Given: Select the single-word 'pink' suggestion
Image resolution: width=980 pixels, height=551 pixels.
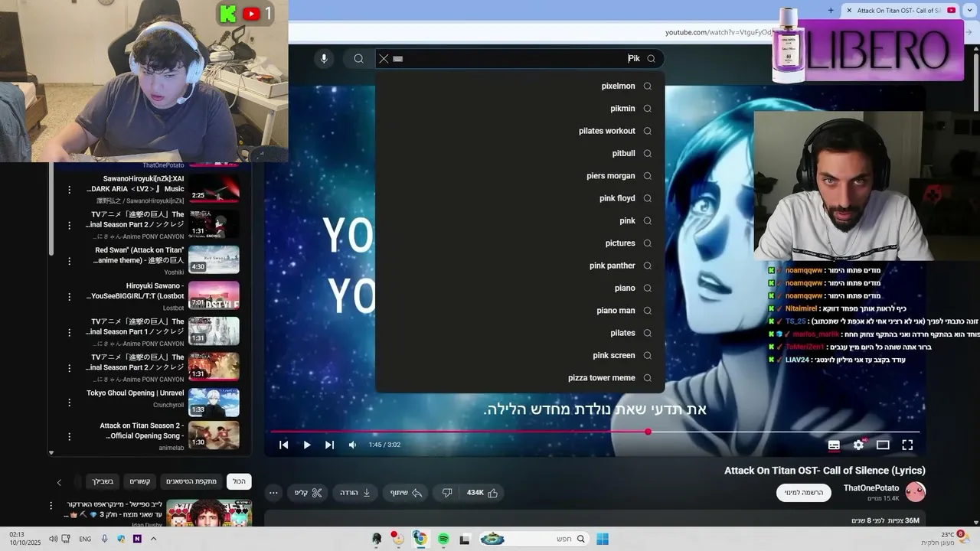Looking at the screenshot, I should pyautogui.click(x=628, y=221).
